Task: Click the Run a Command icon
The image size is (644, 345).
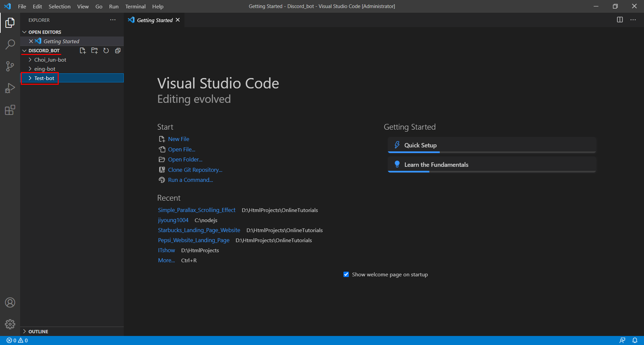Action: click(162, 180)
